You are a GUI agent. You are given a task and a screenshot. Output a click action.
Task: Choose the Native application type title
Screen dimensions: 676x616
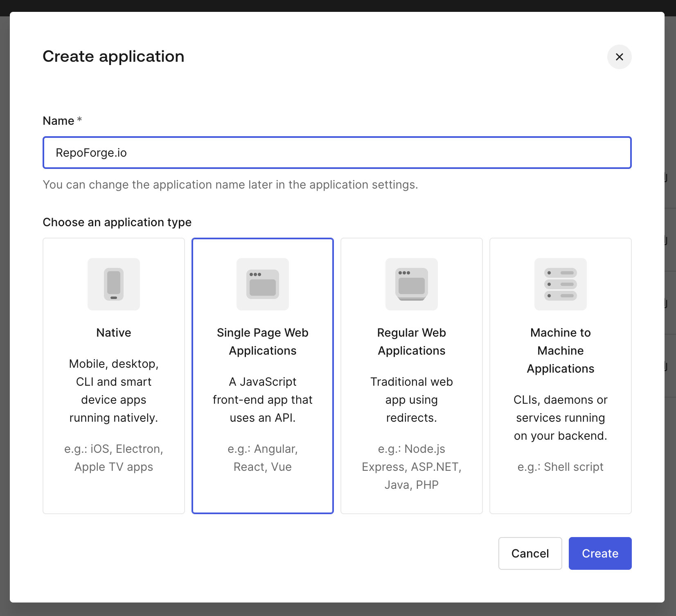(x=114, y=333)
